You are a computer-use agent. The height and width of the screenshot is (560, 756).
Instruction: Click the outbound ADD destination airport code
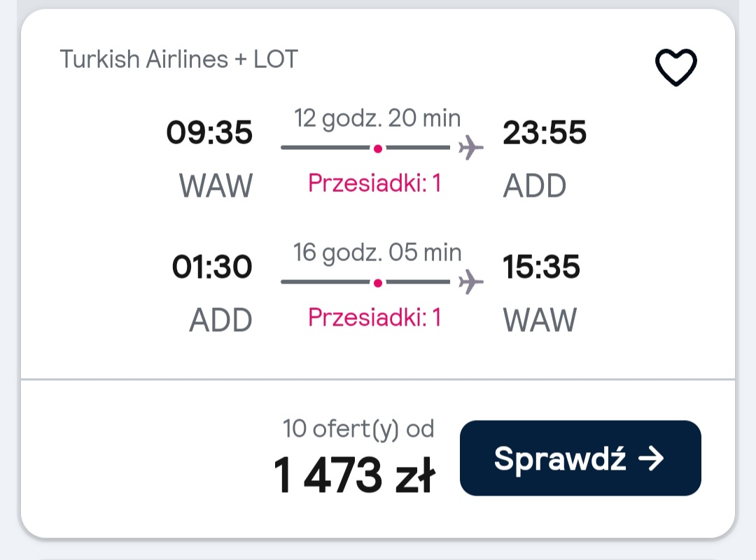coord(535,185)
